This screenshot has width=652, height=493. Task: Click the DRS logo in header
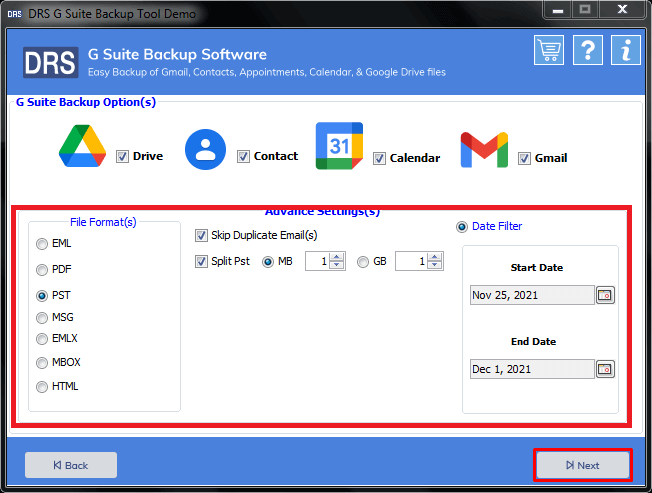coord(50,62)
